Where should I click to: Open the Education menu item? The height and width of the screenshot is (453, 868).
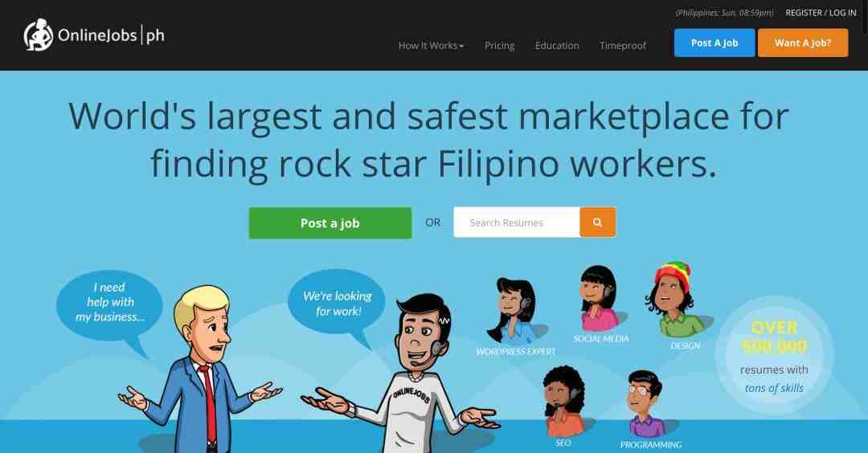[x=557, y=46]
